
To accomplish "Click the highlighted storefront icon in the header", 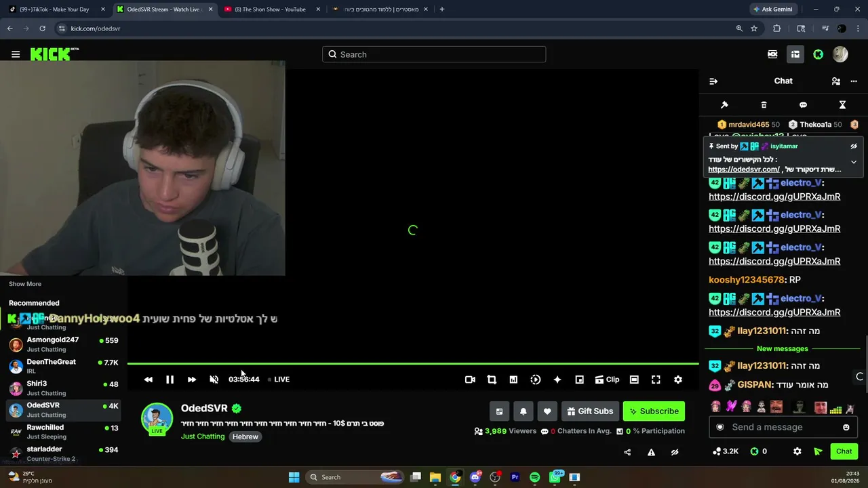I will (795, 54).
